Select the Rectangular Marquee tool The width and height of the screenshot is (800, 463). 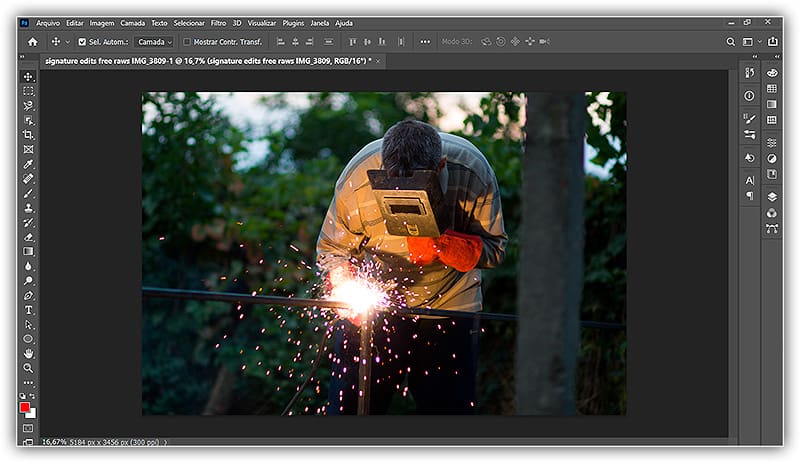tap(28, 91)
